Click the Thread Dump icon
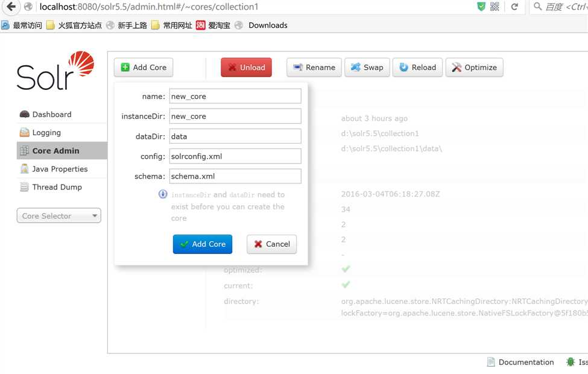This screenshot has width=588, height=374. tap(24, 187)
